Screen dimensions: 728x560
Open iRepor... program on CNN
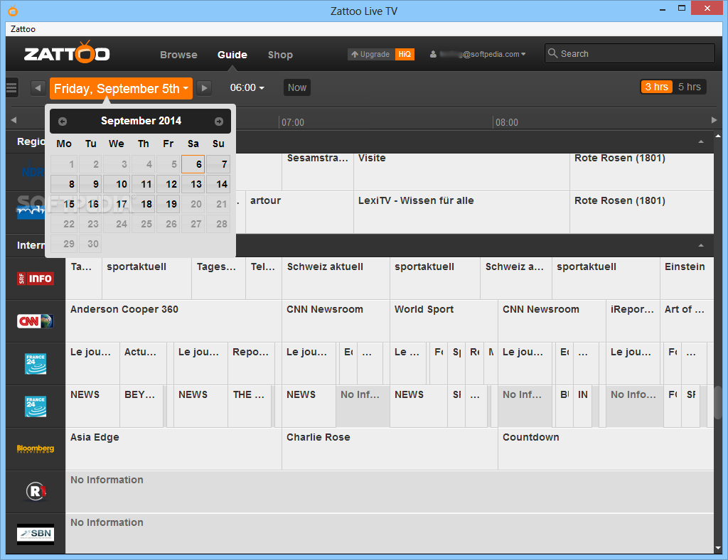click(633, 321)
